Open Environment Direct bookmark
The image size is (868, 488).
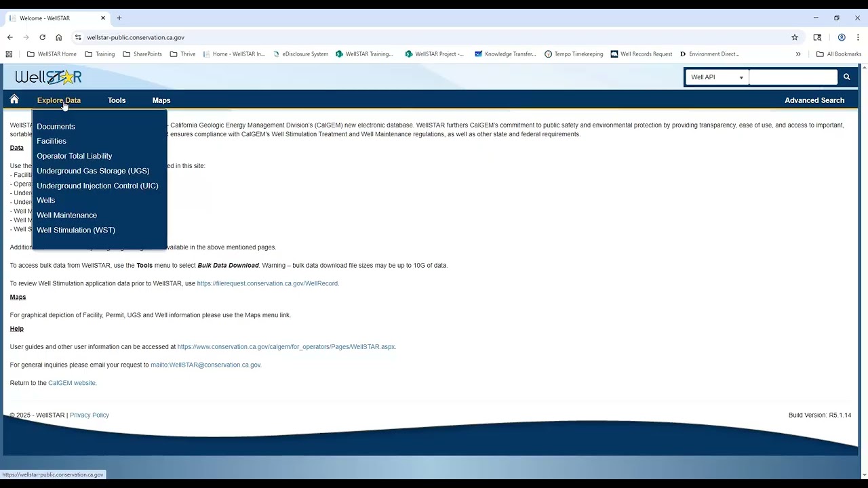(x=709, y=54)
